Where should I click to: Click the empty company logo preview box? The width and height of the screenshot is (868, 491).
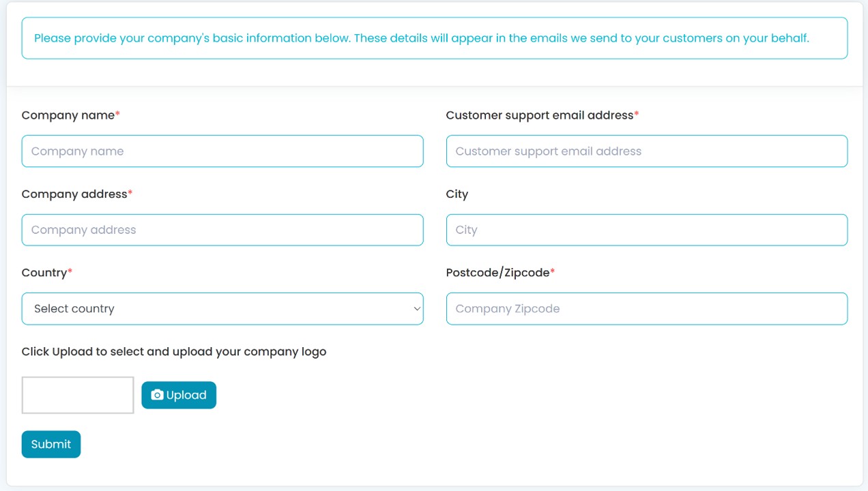point(78,395)
